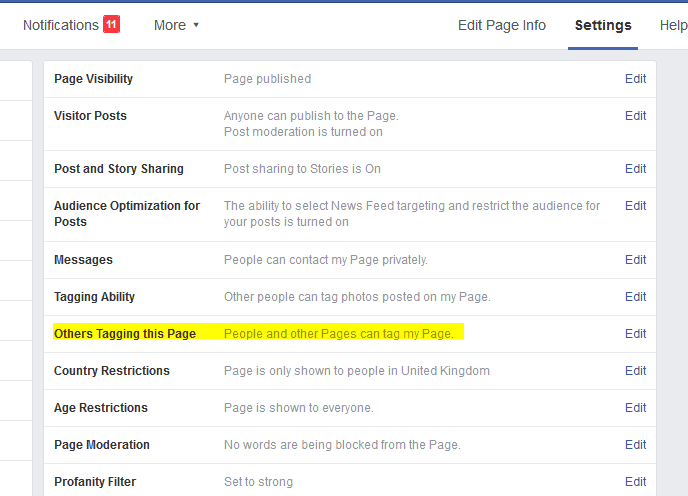Edit the Page Moderation setting

click(x=635, y=445)
